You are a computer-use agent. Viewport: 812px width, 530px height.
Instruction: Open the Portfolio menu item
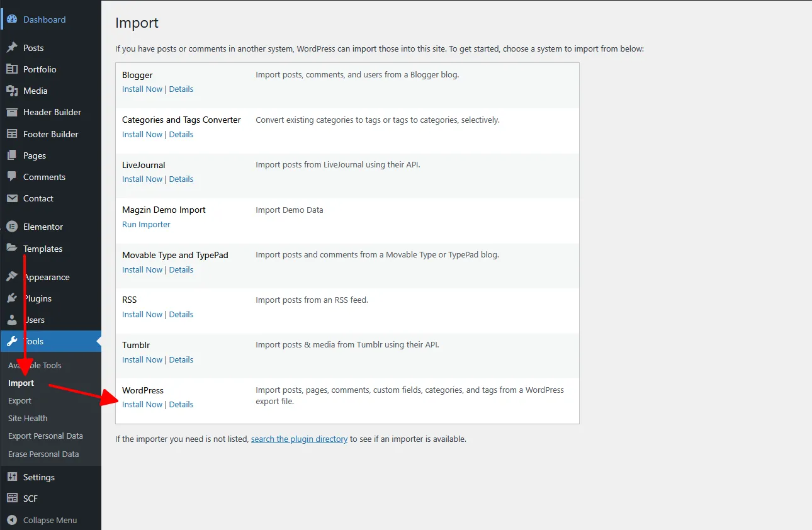click(x=40, y=69)
